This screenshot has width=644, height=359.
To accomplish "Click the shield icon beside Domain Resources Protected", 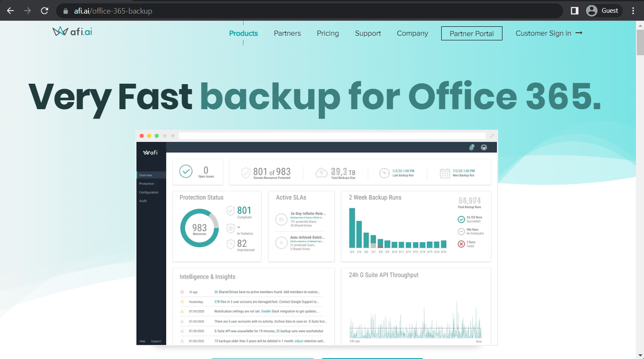I will [x=246, y=172].
